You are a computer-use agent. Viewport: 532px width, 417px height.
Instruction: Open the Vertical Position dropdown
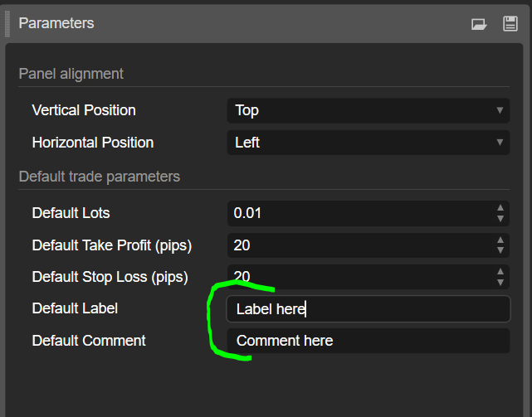point(368,110)
